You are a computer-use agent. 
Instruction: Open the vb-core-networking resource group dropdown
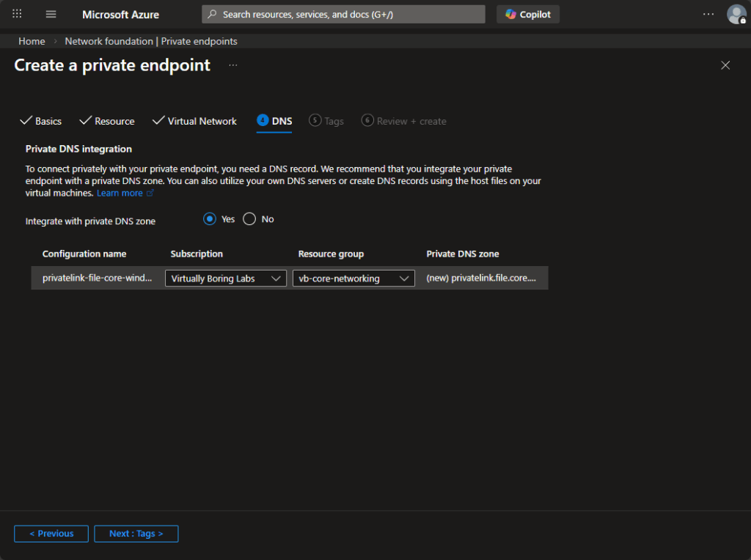pos(353,278)
